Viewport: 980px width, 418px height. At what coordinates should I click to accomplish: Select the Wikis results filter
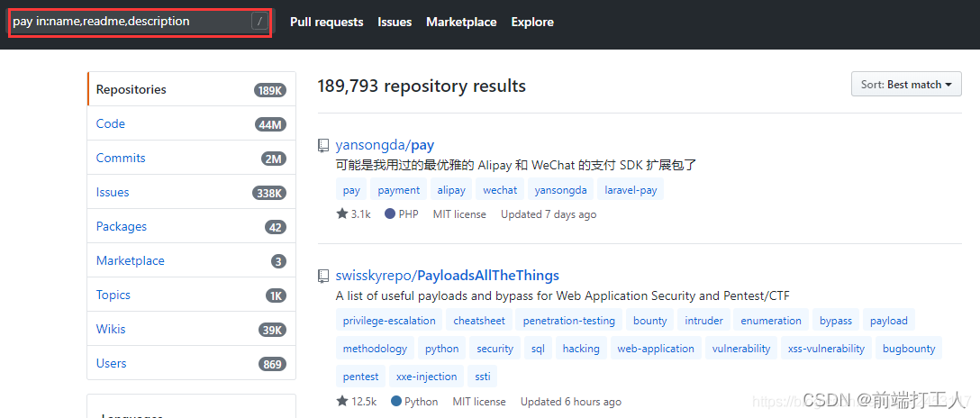pyautogui.click(x=191, y=330)
